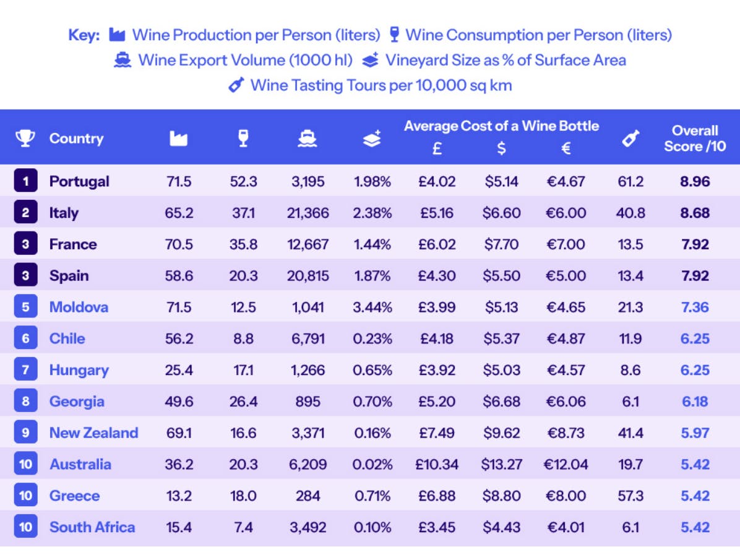Open the New Zealand country name
The height and width of the screenshot is (560, 740).
pos(93,433)
